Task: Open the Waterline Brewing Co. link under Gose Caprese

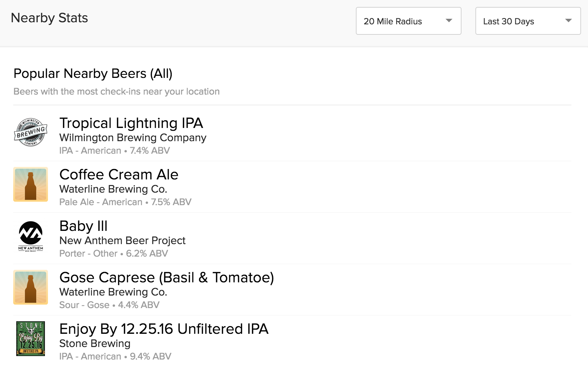Action: click(x=113, y=292)
